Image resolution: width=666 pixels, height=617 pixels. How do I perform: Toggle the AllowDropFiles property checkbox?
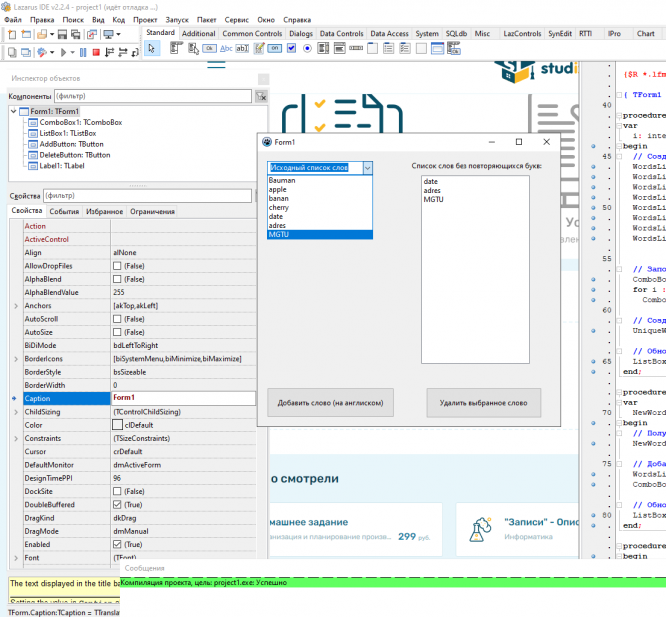tap(118, 265)
